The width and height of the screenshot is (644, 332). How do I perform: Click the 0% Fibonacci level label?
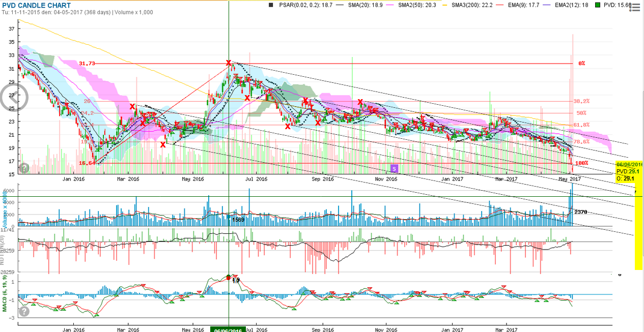point(582,64)
